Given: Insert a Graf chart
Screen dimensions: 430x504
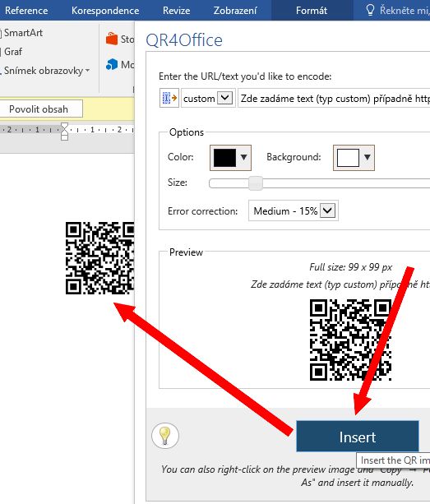Looking at the screenshot, I should pos(12,52).
